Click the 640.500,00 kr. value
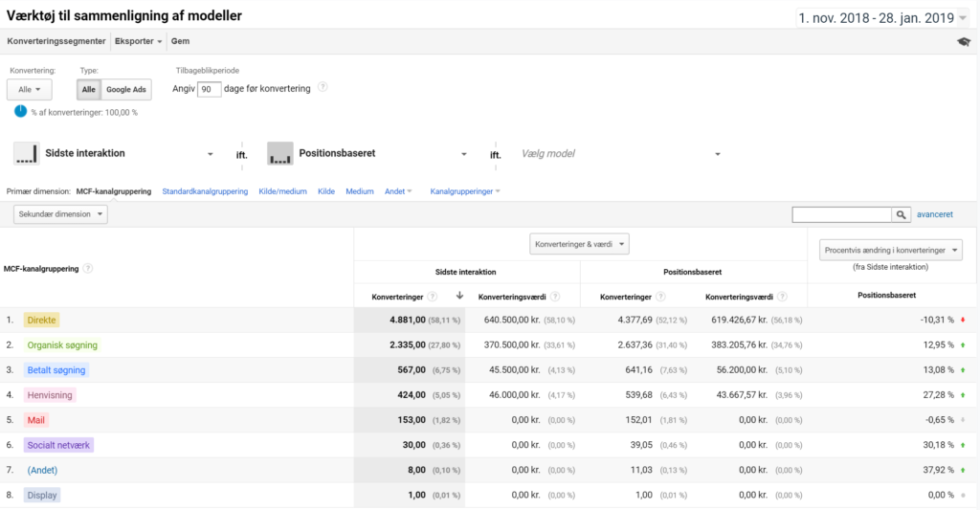Image resolution: width=980 pixels, height=510 pixels. point(512,320)
